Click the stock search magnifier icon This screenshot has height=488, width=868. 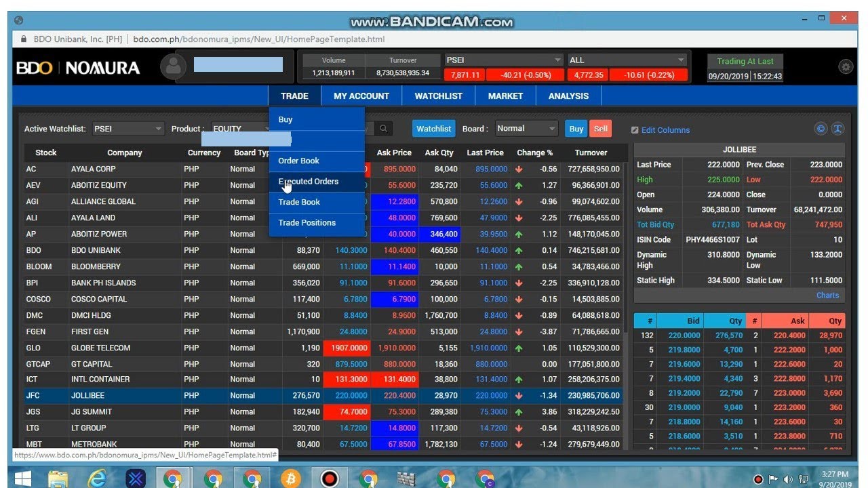[384, 129]
